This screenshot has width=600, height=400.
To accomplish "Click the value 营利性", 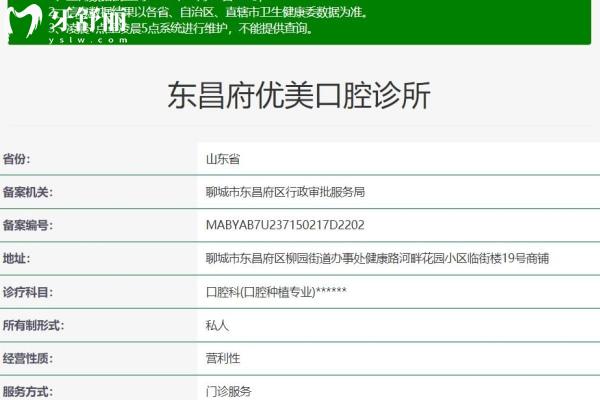I will point(223,359).
